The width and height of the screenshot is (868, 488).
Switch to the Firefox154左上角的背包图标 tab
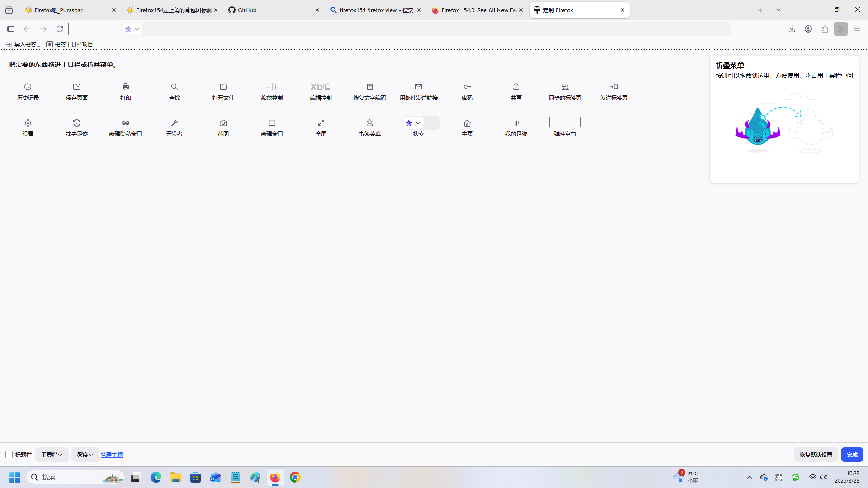click(172, 10)
